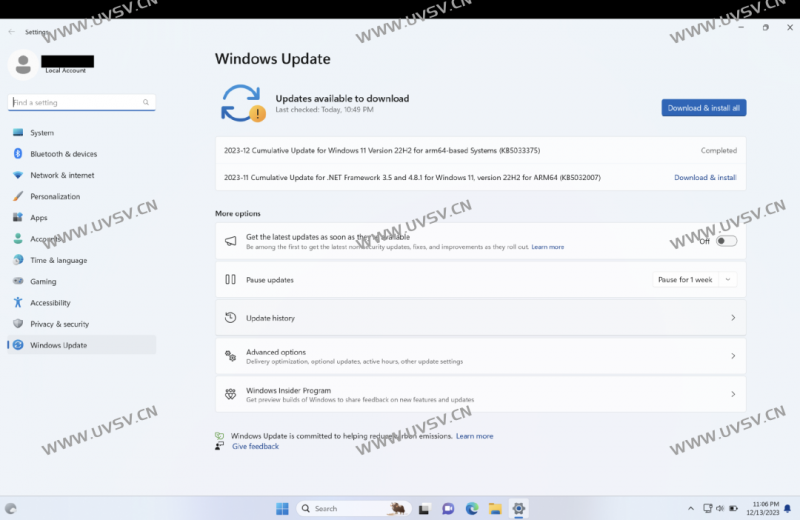This screenshot has width=800, height=520.
Task: Click the Privacy & security shield icon
Action: [x=18, y=324]
